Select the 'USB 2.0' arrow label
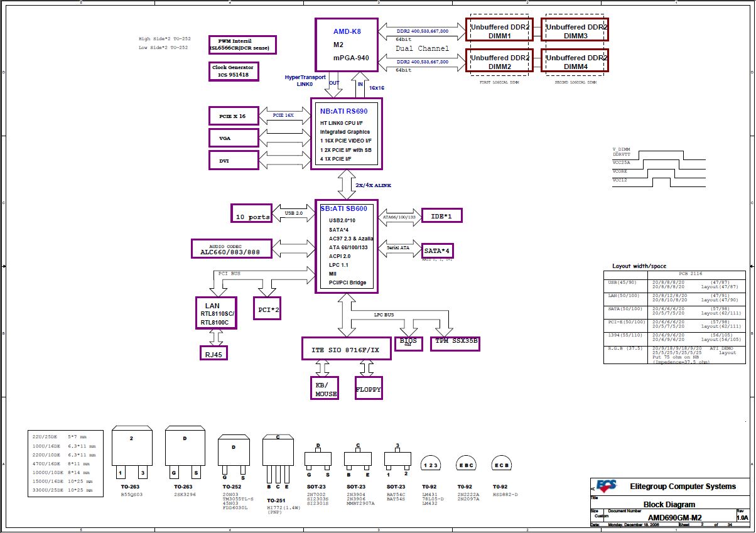Screen dimensions: 756x533 click(x=293, y=213)
